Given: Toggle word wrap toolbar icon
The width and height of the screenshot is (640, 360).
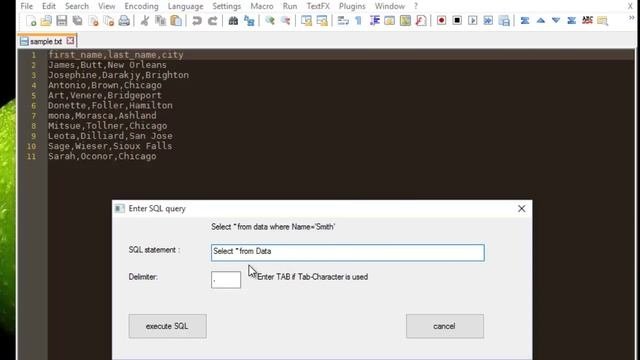Looking at the screenshot, I should point(343,20).
